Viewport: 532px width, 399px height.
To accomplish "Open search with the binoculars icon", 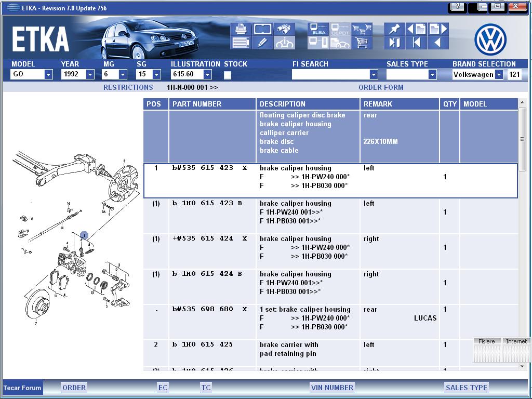I will [x=284, y=29].
